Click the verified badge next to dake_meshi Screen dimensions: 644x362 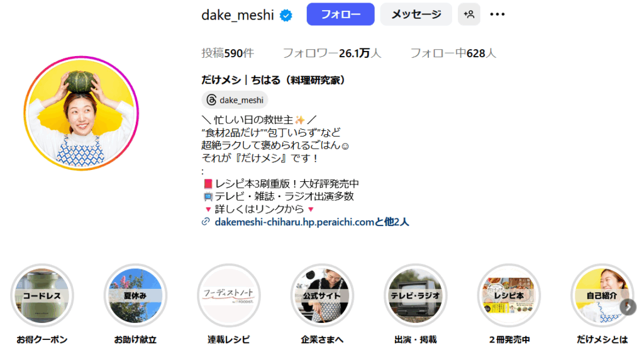tap(286, 16)
